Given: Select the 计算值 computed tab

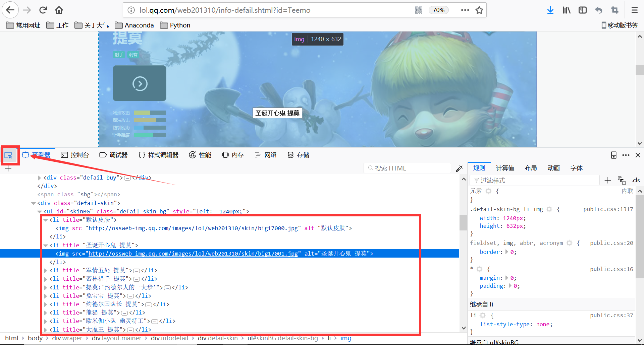Looking at the screenshot, I should (505, 168).
